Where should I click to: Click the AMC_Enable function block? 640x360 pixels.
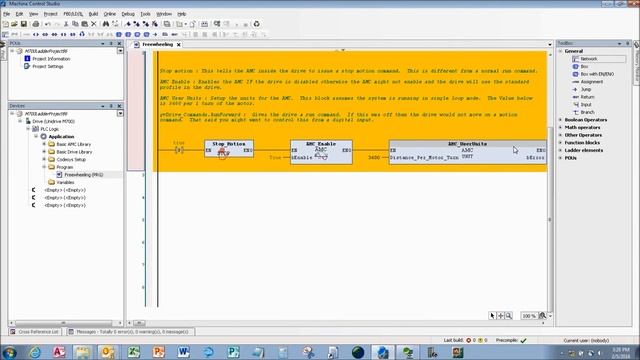point(321,152)
